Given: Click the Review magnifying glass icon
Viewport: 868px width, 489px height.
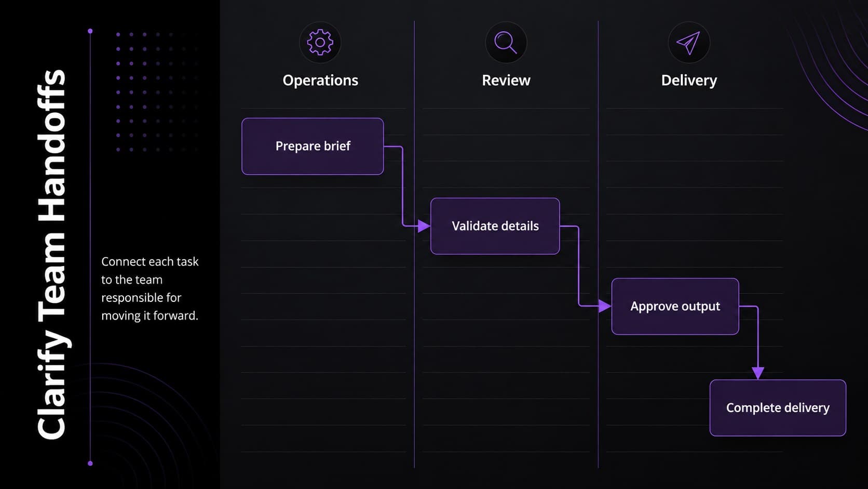Looking at the screenshot, I should tap(506, 42).
